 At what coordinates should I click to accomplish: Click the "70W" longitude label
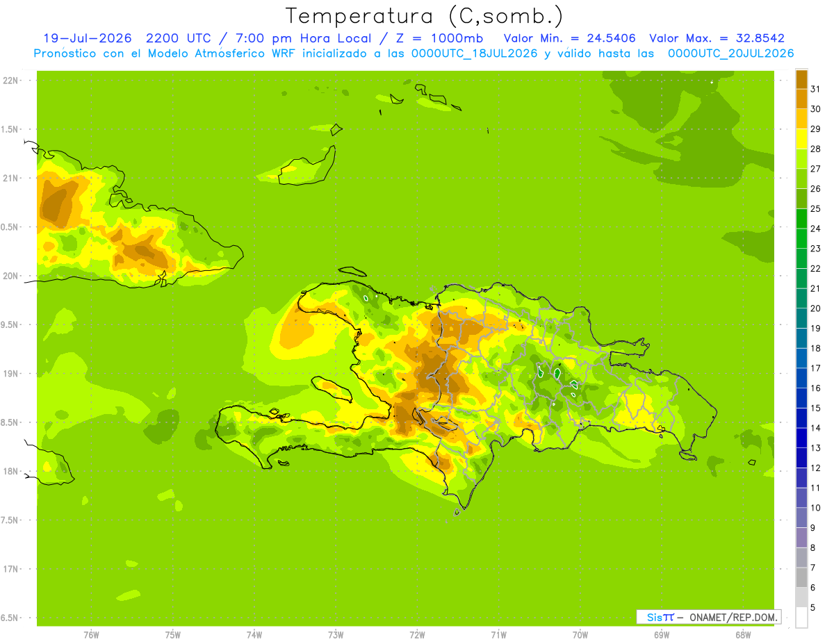click(580, 634)
